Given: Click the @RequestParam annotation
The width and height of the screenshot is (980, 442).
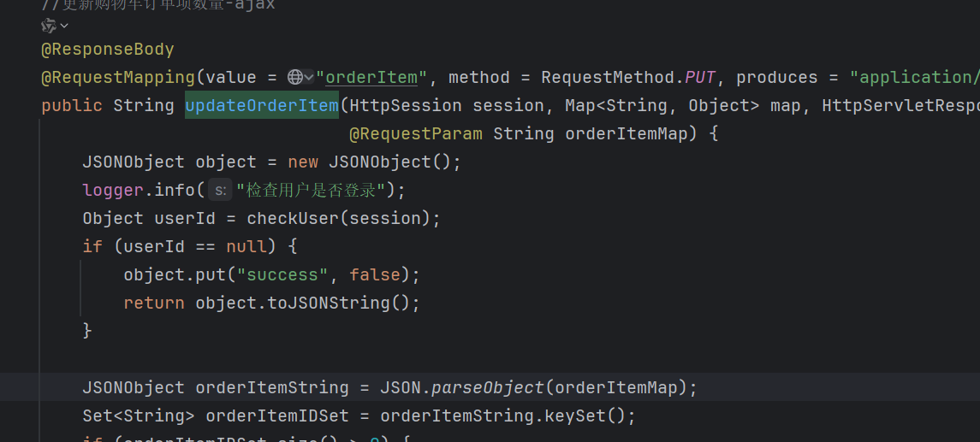Looking at the screenshot, I should [x=416, y=134].
